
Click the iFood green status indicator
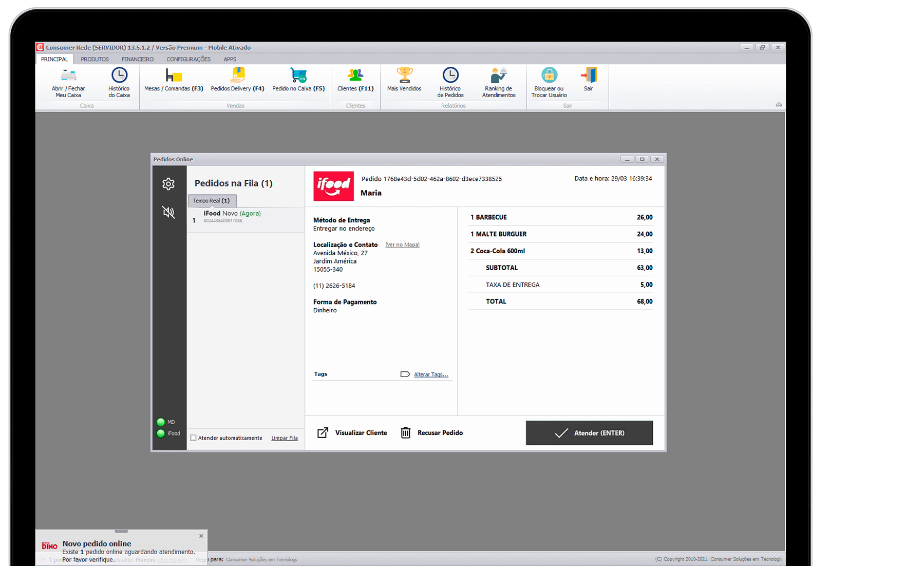(161, 433)
